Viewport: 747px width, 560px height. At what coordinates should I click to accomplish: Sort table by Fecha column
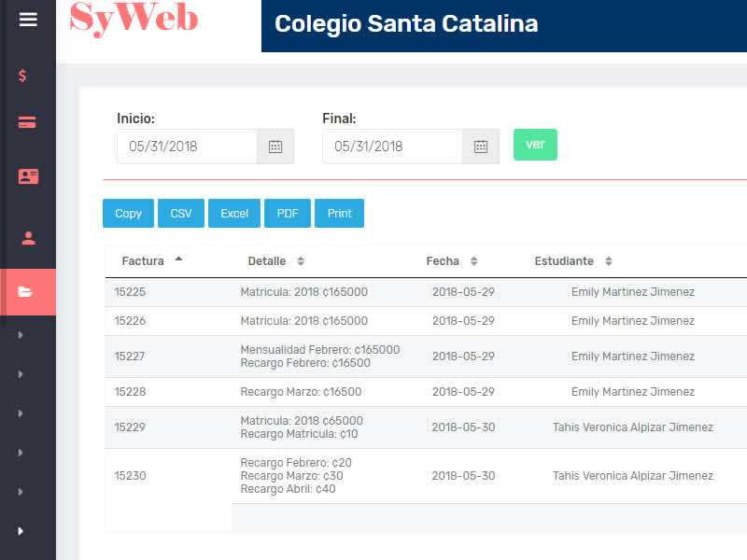(452, 261)
